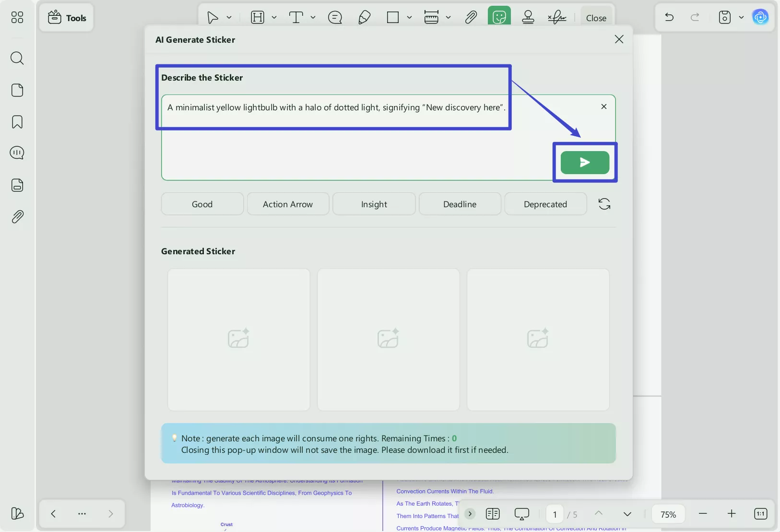Select the third generated sticker placeholder

tap(538, 340)
